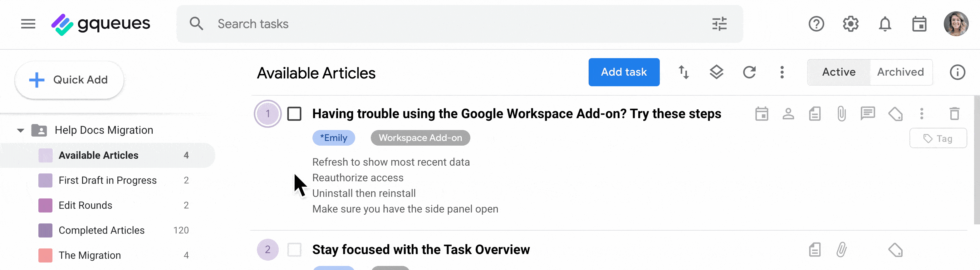
Task: Click the *Emily tag pill
Action: click(334, 137)
